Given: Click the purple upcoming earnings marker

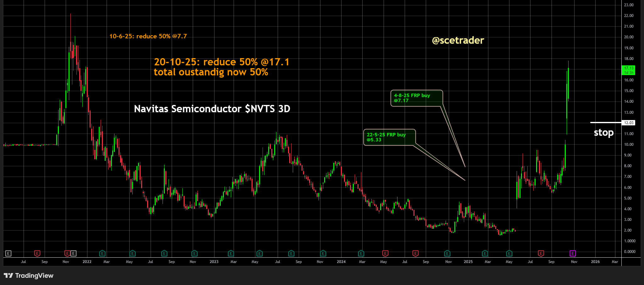Looking at the screenshot, I should (573, 253).
